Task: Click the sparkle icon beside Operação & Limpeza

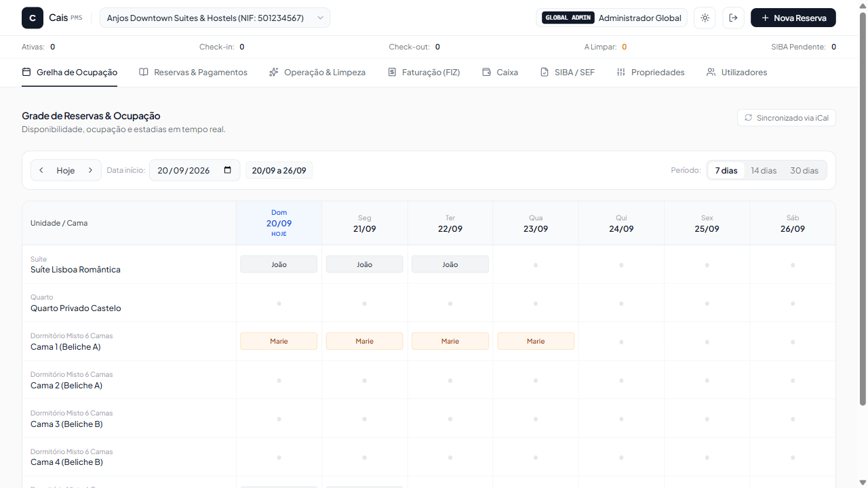Action: point(274,72)
